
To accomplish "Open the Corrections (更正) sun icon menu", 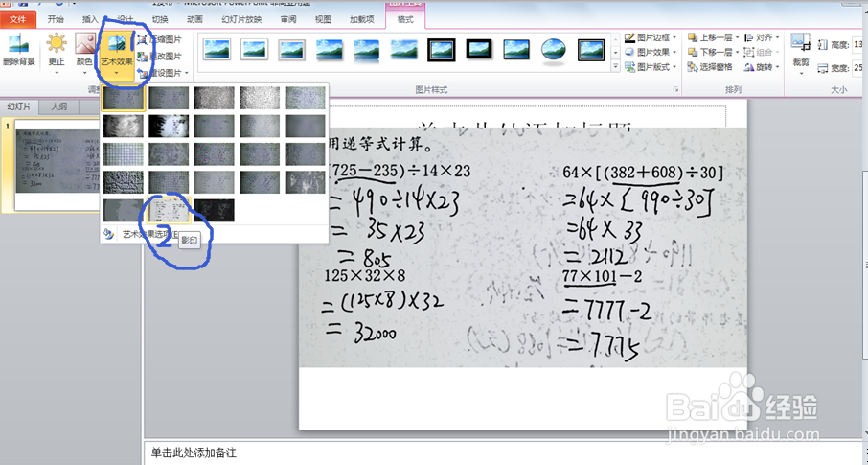I will click(x=56, y=51).
